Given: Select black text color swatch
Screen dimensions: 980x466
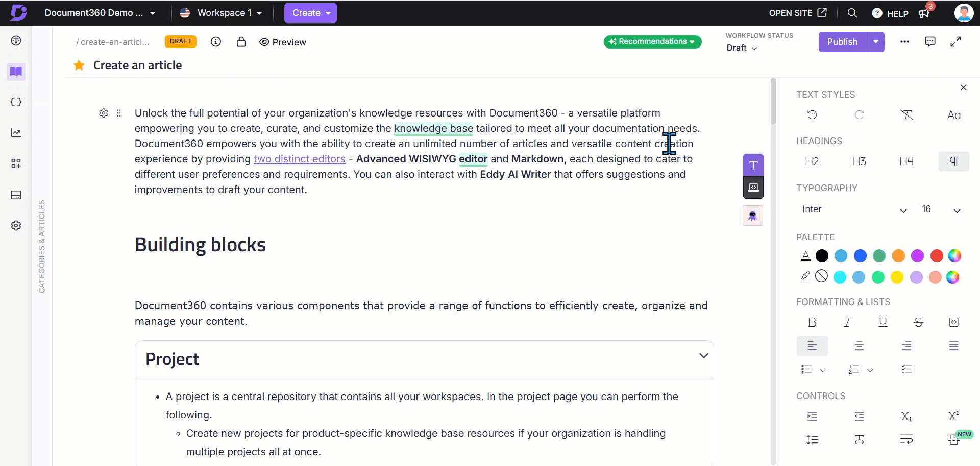Looking at the screenshot, I should [822, 255].
